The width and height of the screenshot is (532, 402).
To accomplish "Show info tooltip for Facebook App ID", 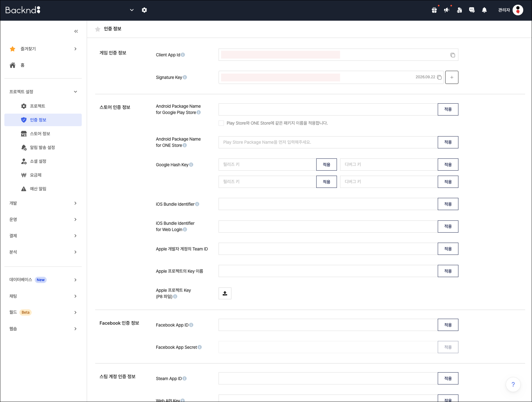I will (191, 325).
